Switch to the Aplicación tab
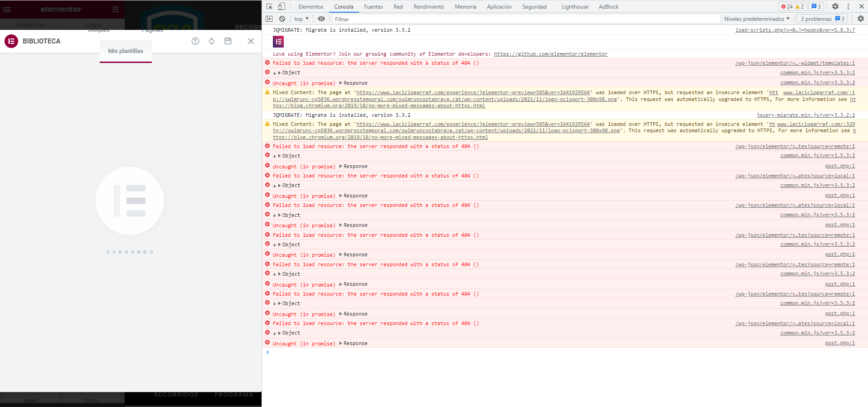This screenshot has height=407, width=868. 499,7
